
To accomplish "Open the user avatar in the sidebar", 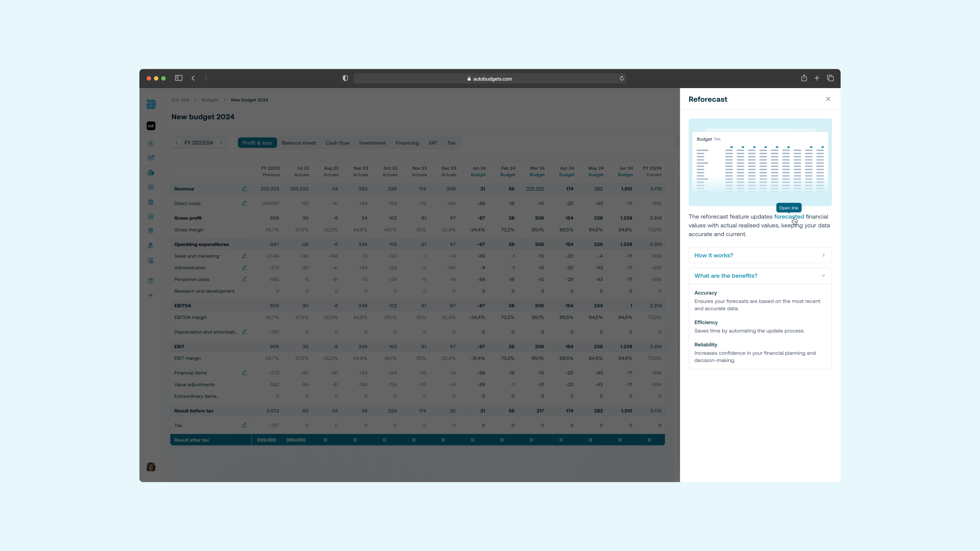I will pos(151,467).
